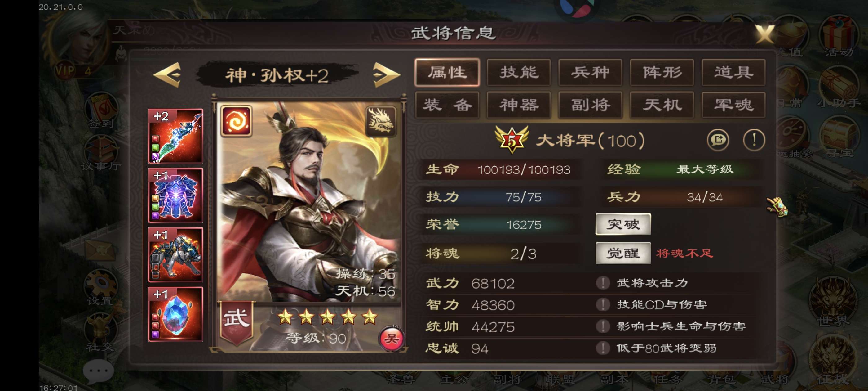Switch to next general with right arrow
The height and width of the screenshot is (391, 868).
tap(386, 74)
